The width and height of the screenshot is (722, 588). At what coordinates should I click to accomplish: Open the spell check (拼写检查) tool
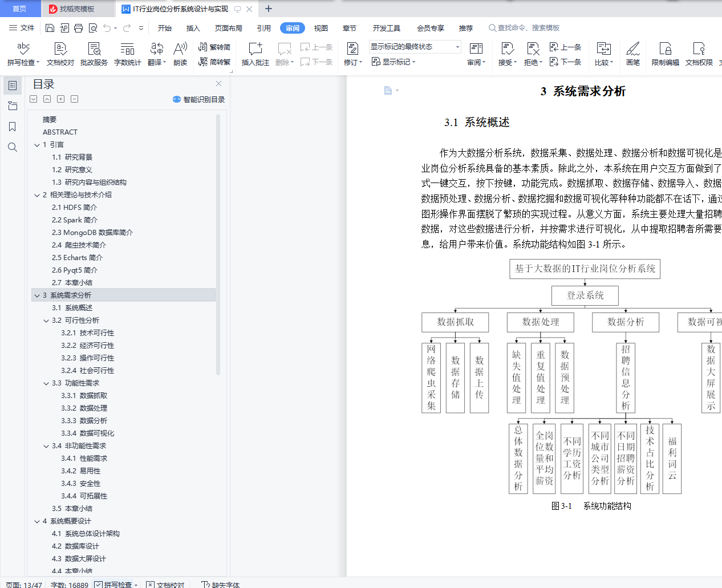(23, 54)
